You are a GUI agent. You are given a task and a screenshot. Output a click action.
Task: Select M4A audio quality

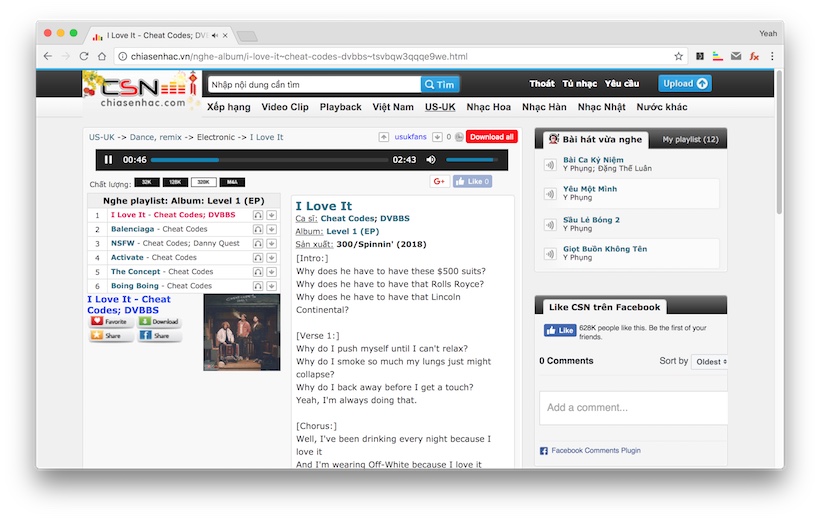coord(232,182)
